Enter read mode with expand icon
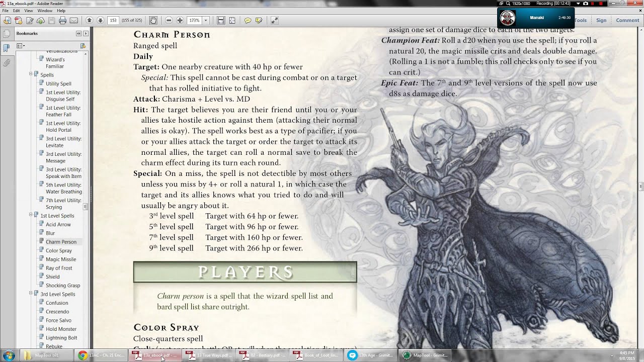The width and height of the screenshot is (644, 362). (274, 21)
